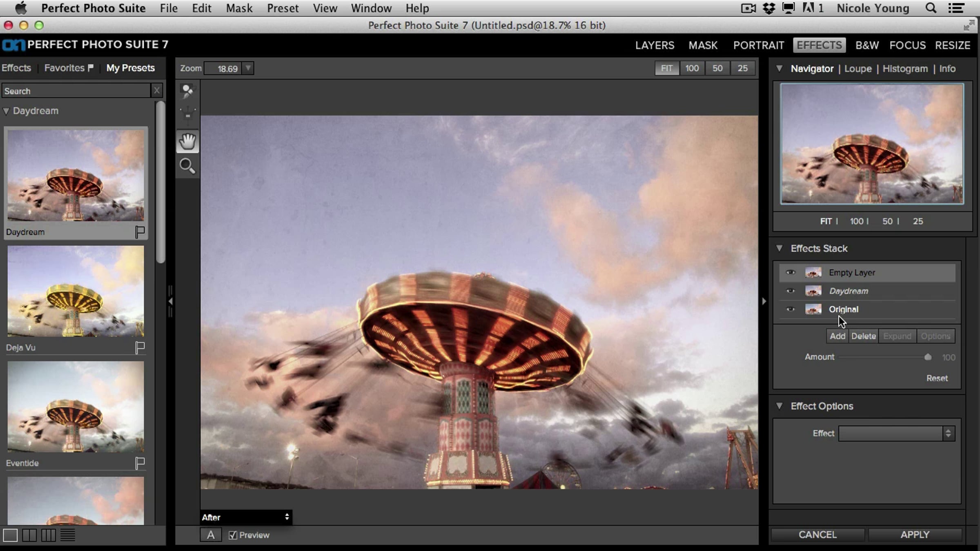Flag the Eventide preset as favorite

click(140, 463)
